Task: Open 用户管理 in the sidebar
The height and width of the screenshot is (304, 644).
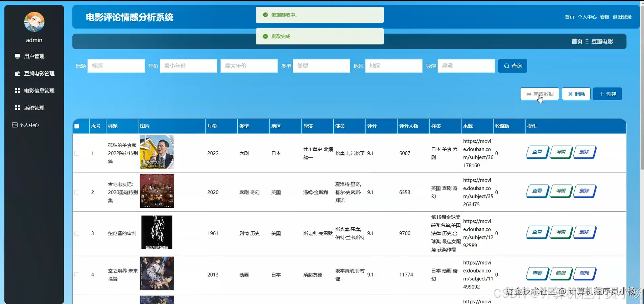Action: pyautogui.click(x=34, y=56)
